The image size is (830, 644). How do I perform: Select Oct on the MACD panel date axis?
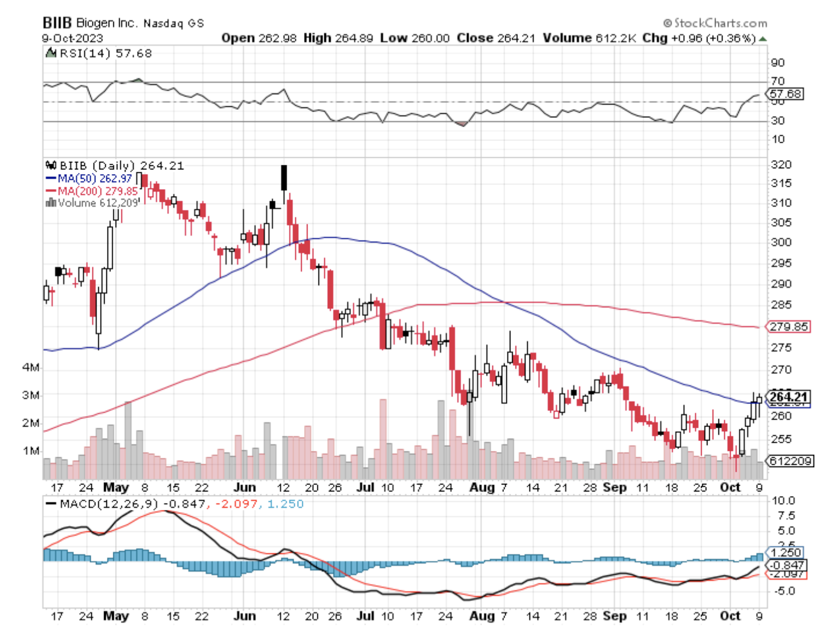click(730, 616)
